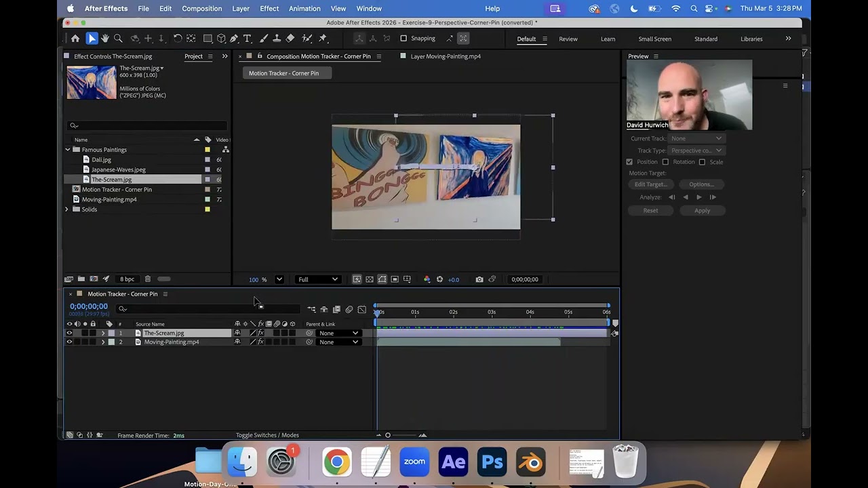Select the Zoom magnifier tool

click(118, 39)
